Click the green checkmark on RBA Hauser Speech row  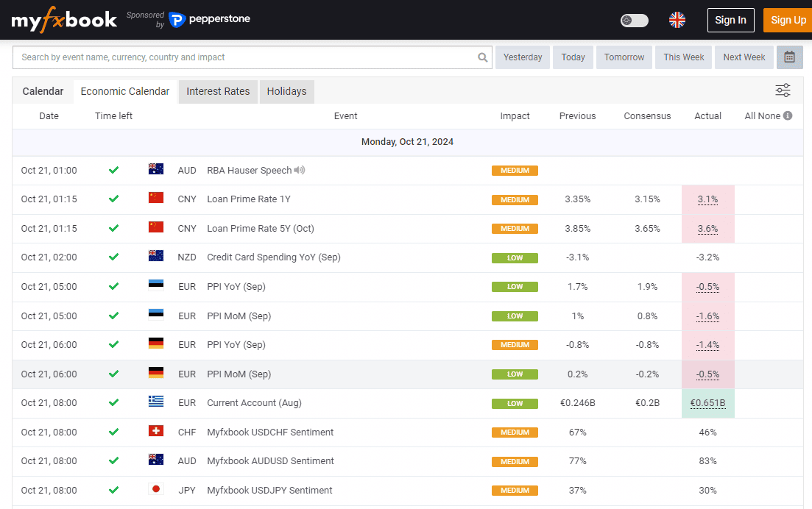(113, 170)
